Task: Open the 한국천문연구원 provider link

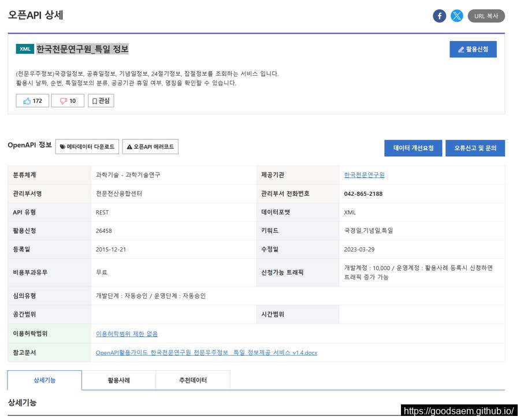Action: point(364,174)
